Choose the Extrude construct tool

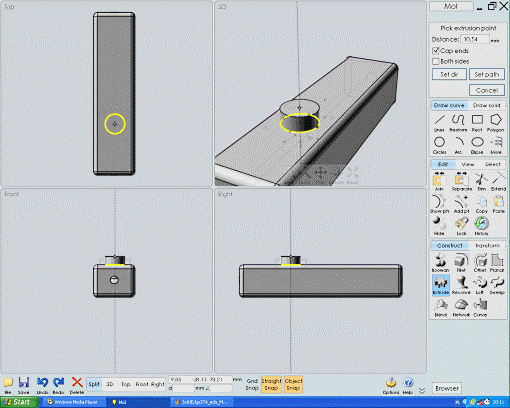click(x=441, y=285)
